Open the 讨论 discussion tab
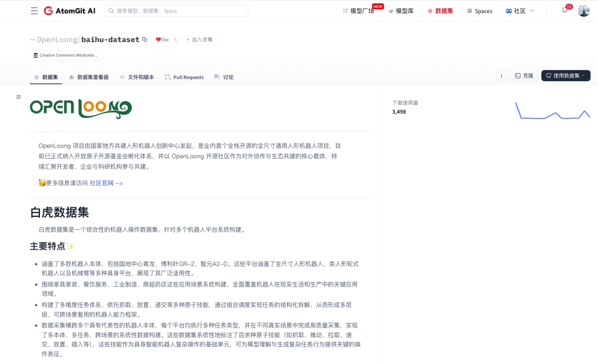 [224, 77]
